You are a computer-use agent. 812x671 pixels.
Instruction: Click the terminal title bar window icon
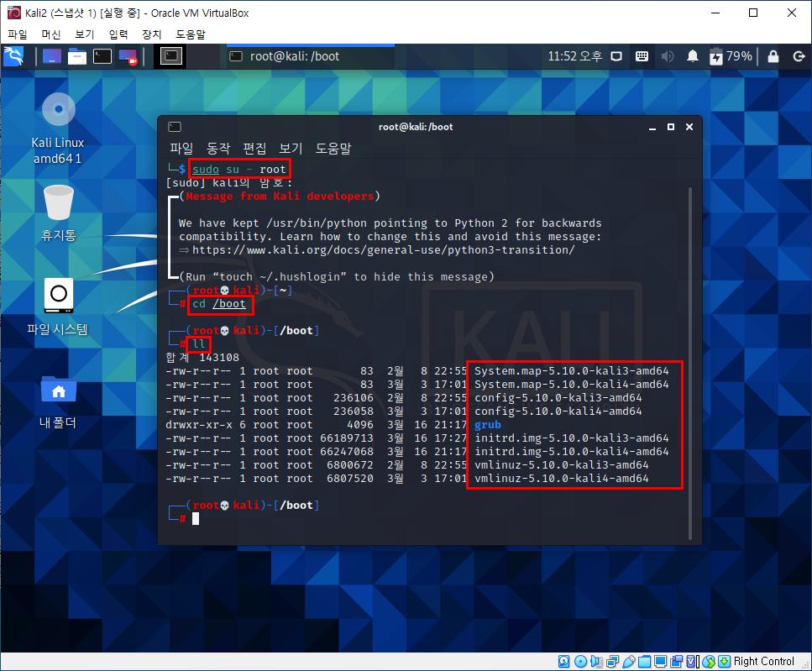[x=175, y=127]
